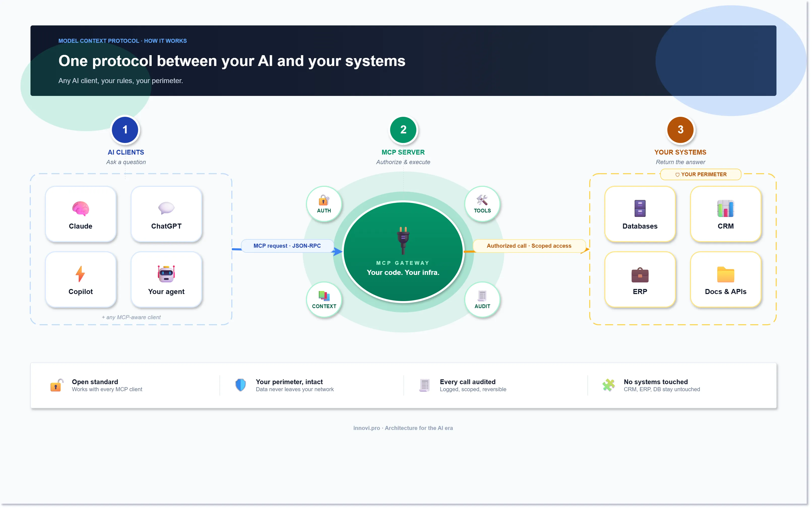
Task: Open the CRM bar chart card
Action: click(x=725, y=214)
